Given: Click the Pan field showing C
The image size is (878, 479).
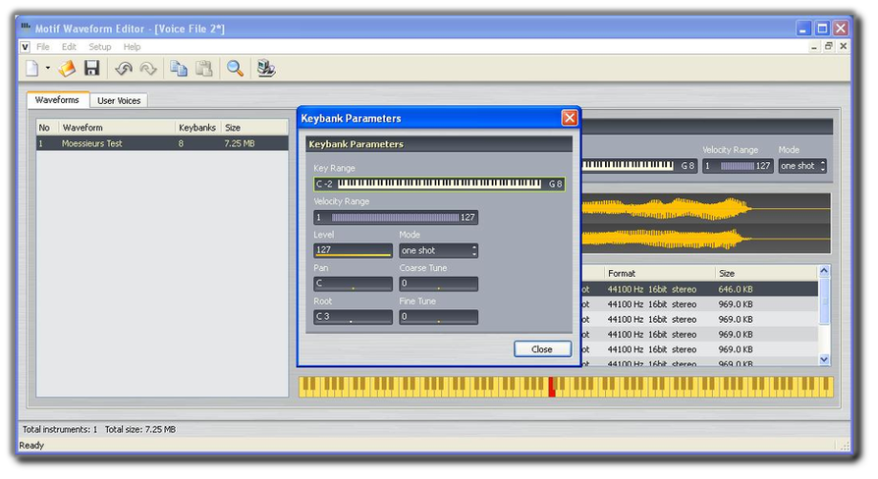Looking at the screenshot, I should click(x=353, y=283).
